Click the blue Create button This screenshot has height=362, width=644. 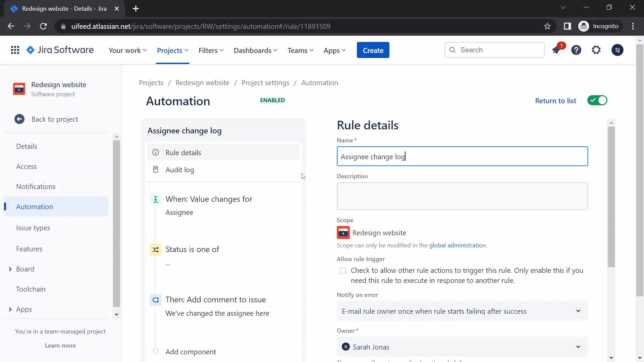(373, 50)
